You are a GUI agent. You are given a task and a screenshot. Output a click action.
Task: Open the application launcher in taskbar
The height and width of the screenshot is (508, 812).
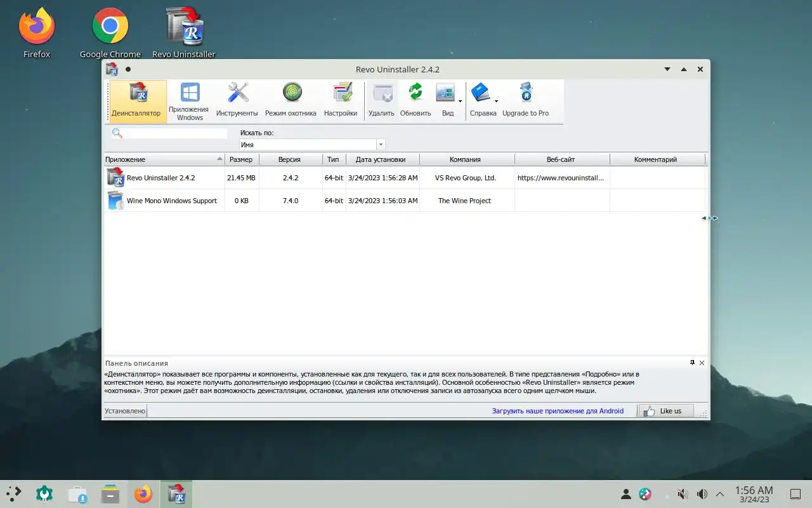[14, 493]
